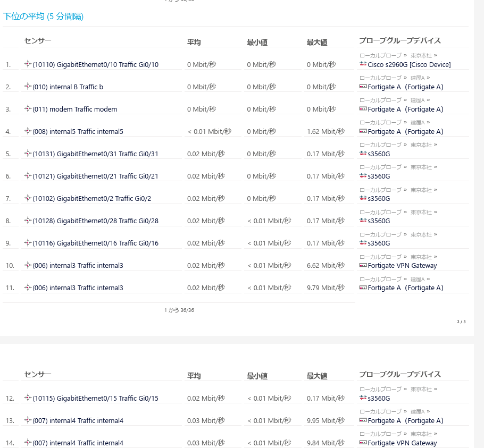
Task: Click 東京本社 group above Cisco s2960G
Action: point(421,55)
